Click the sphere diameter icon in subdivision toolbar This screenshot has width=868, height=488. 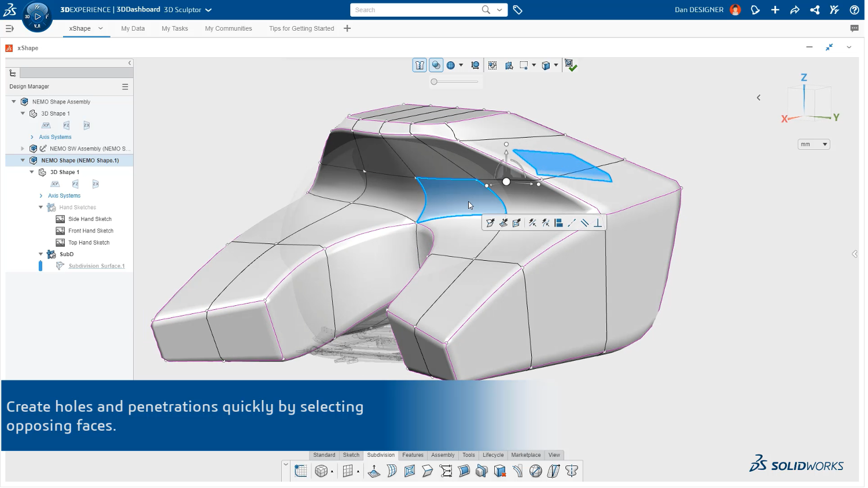tap(536, 472)
